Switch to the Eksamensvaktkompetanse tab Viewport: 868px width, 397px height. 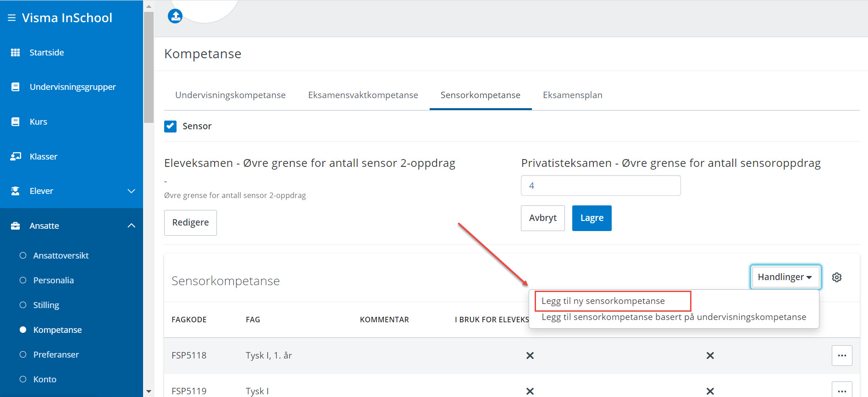pyautogui.click(x=363, y=95)
